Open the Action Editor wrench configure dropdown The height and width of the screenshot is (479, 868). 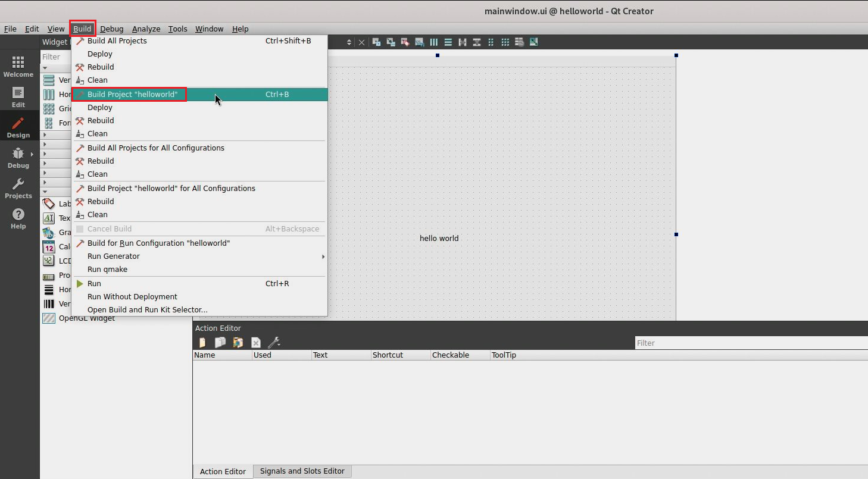pos(274,343)
